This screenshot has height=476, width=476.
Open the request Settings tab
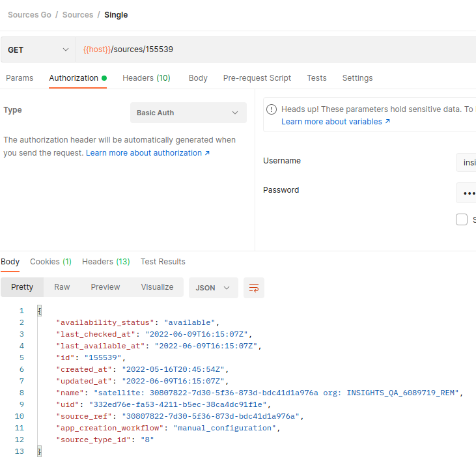coord(357,78)
